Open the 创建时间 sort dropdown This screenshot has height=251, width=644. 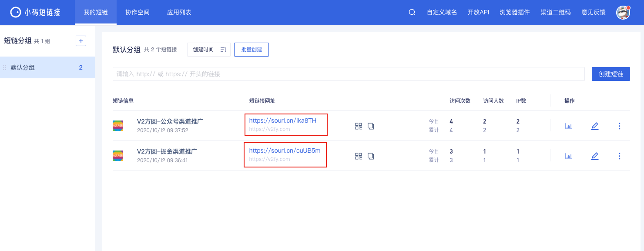[209, 50]
